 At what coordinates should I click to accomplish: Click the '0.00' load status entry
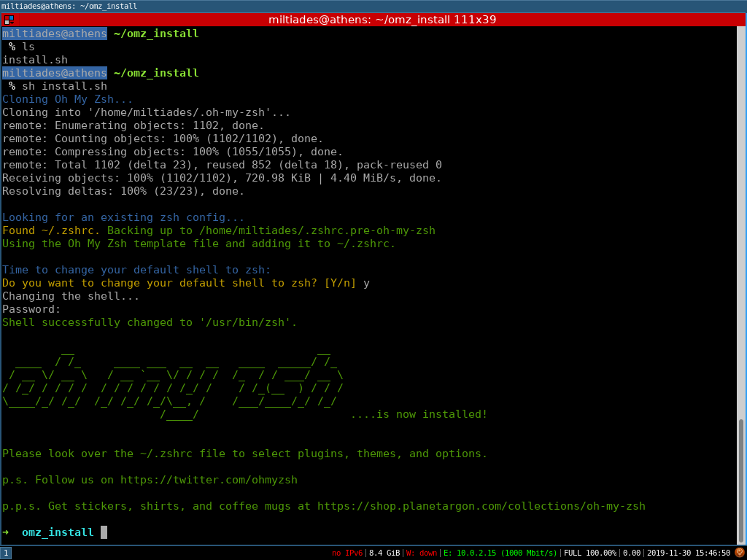click(632, 553)
